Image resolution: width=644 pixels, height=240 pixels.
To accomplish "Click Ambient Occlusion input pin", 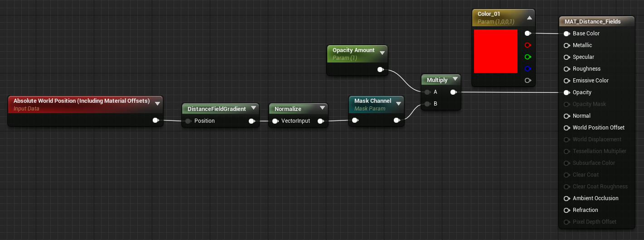I will [567, 198].
